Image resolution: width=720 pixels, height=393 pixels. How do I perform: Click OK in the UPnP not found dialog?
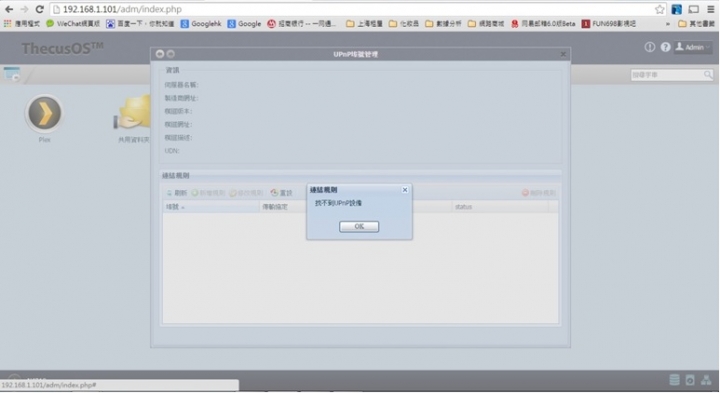(x=359, y=226)
